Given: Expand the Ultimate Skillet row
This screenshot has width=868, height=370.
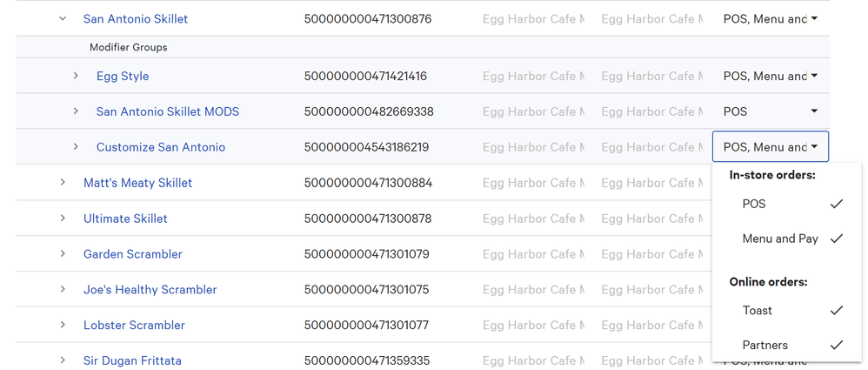Looking at the screenshot, I should [x=63, y=219].
